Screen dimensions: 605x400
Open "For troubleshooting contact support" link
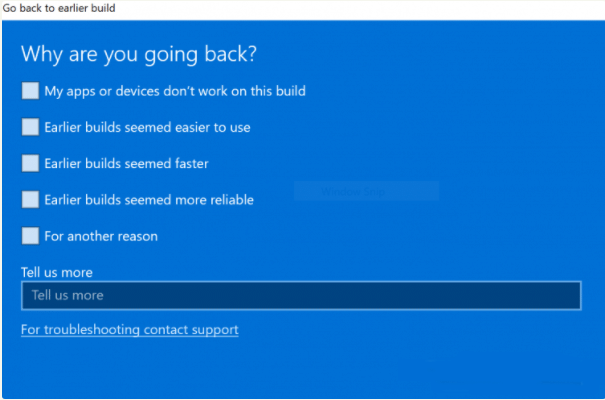[x=129, y=329]
